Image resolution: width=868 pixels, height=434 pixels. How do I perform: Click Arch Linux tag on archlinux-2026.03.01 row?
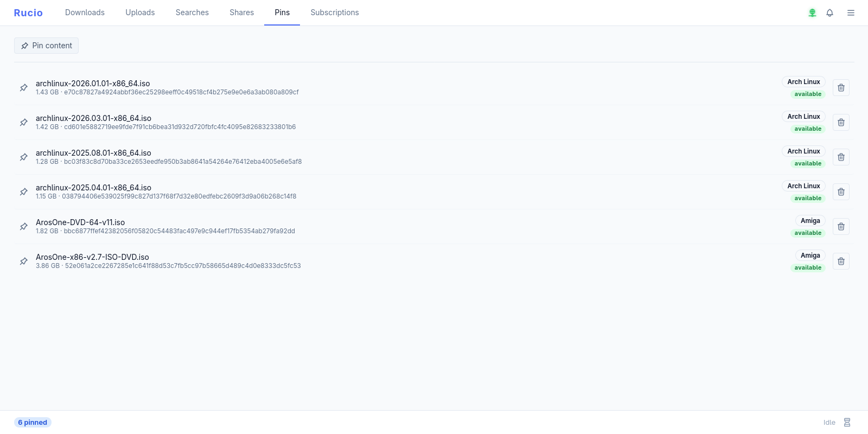pyautogui.click(x=803, y=117)
